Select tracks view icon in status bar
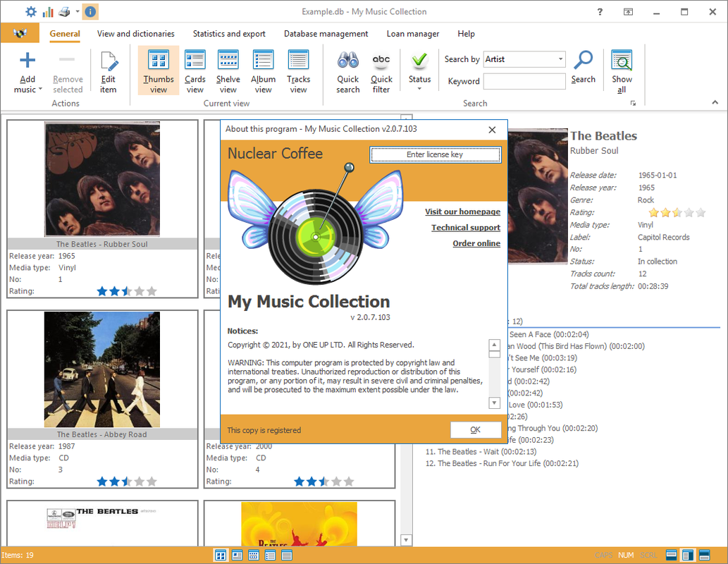Image resolution: width=728 pixels, height=564 pixels. (287, 555)
